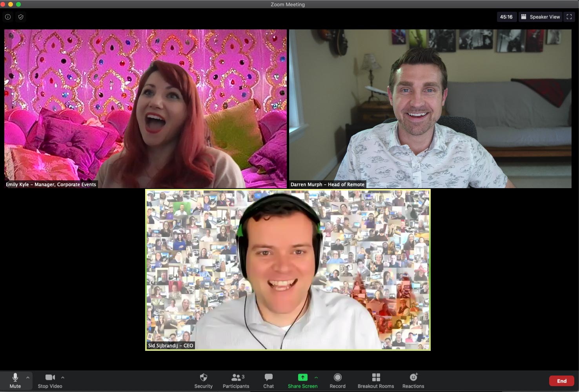Viewport: 579px width, 392px height.
Task: Toggle Stop Video camera
Action: point(50,380)
